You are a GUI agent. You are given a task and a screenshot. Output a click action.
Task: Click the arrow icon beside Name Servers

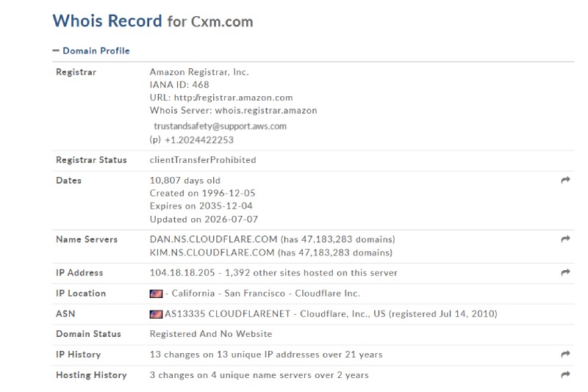point(565,239)
